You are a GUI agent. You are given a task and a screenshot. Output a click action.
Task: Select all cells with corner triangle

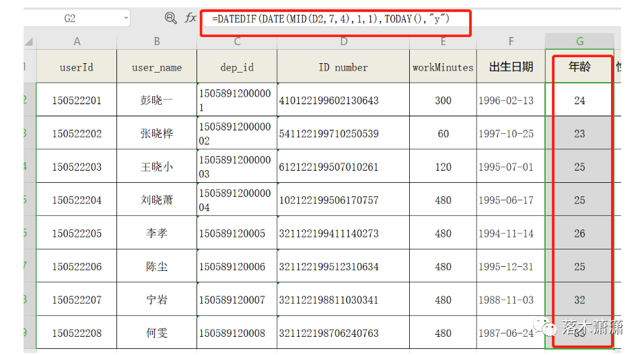(29, 42)
